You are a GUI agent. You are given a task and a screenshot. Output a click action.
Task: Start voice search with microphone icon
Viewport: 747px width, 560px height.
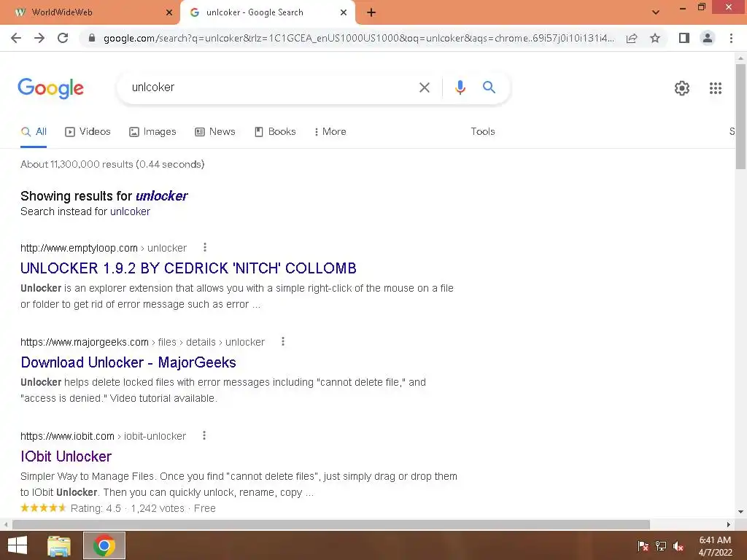460,87
